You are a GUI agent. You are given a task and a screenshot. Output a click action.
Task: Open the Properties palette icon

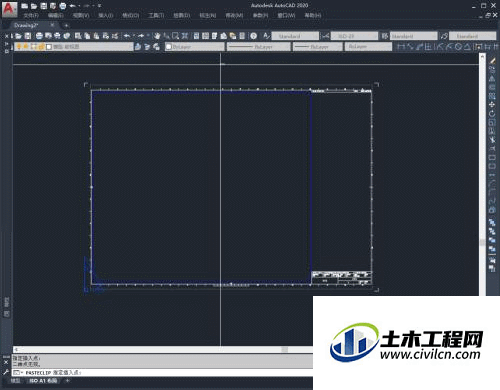pos(196,36)
